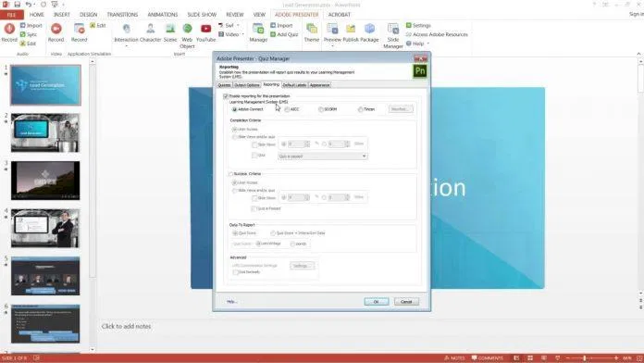Image resolution: width=644 pixels, height=363 pixels.
Task: Click the Publish icon in ribbon
Action: tap(351, 29)
